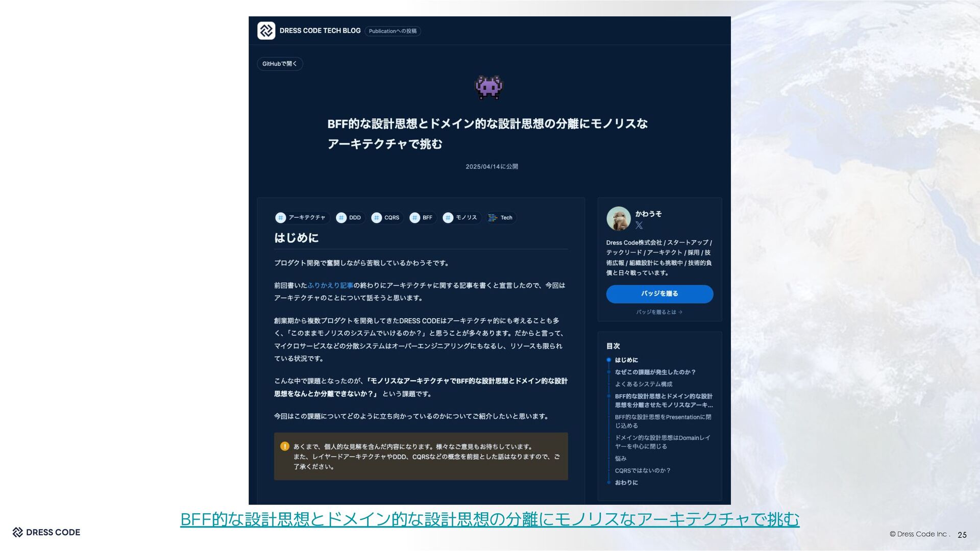The image size is (980, 551).
Task: Open the GitHubで開く button
Action: [280, 64]
